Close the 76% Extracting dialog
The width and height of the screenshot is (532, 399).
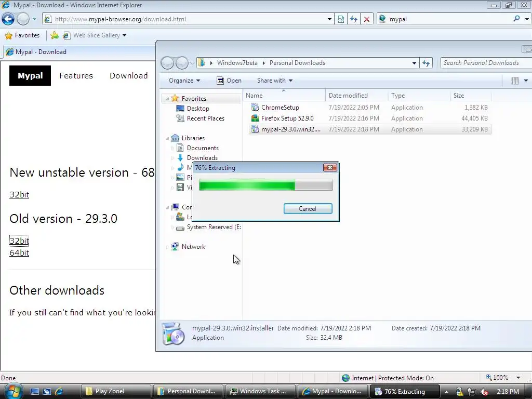330,168
